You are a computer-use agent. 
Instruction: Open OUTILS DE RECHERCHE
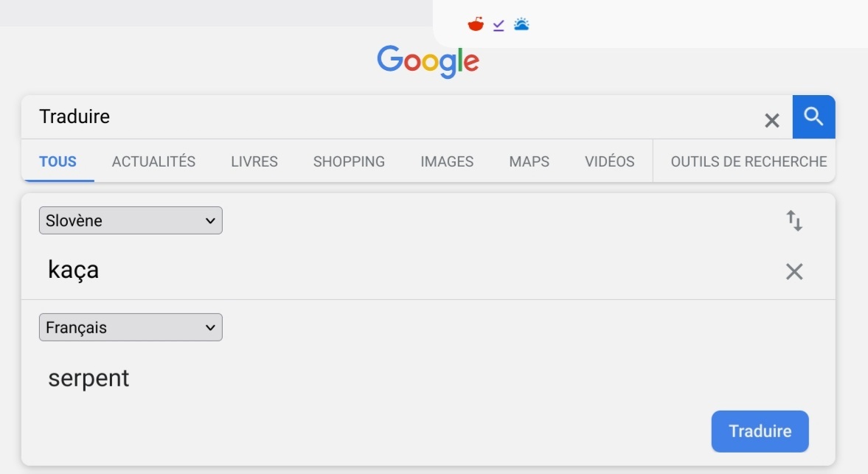pyautogui.click(x=749, y=161)
